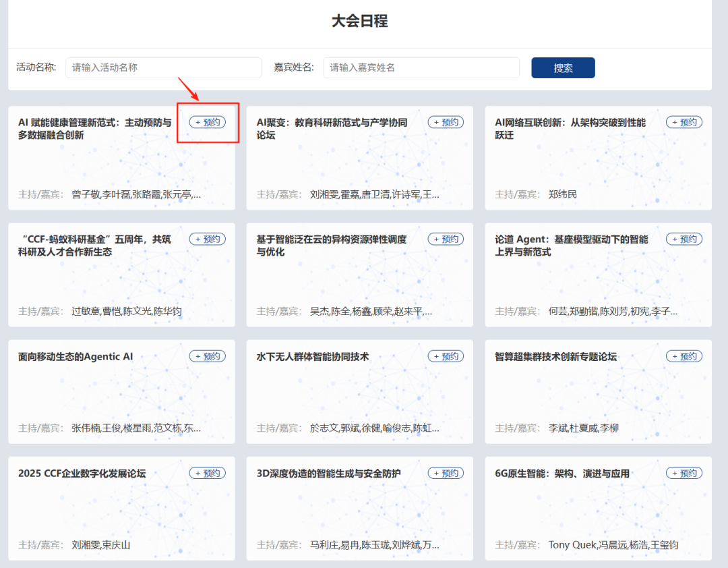The height and width of the screenshot is (568, 728).
Task: Click 预约 on 论道Agent forum card
Action: [x=684, y=239]
